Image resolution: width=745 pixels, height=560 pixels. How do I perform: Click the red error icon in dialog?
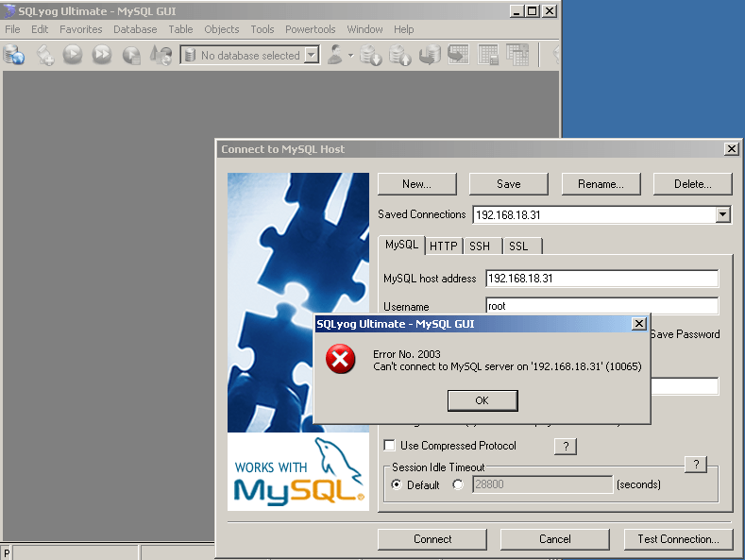tap(340, 359)
